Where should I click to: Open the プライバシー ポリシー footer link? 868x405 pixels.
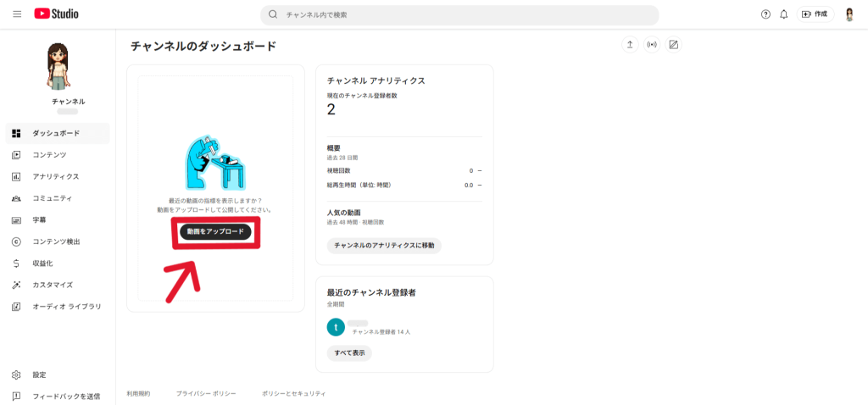coord(206,394)
